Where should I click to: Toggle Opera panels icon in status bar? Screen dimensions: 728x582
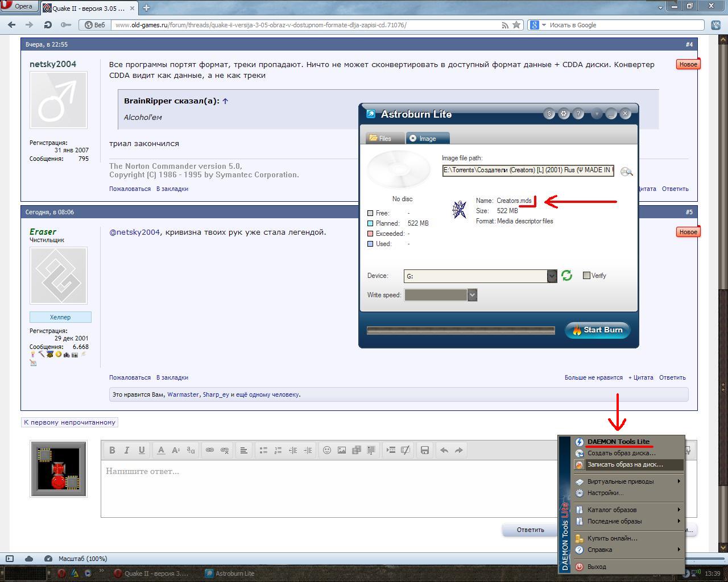[10, 559]
